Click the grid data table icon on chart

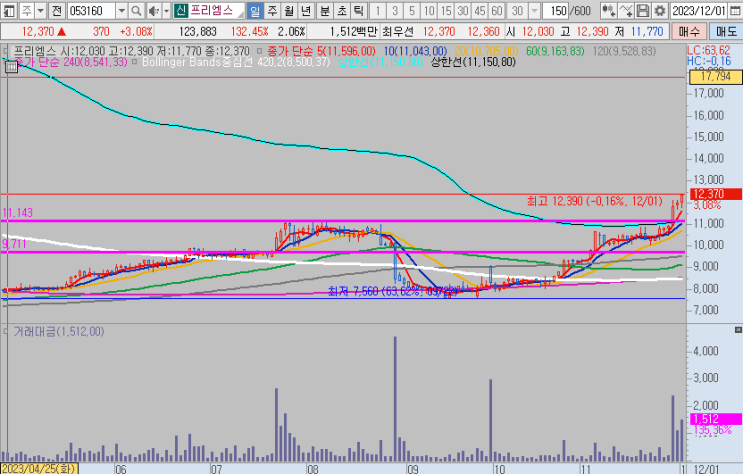(11, 67)
